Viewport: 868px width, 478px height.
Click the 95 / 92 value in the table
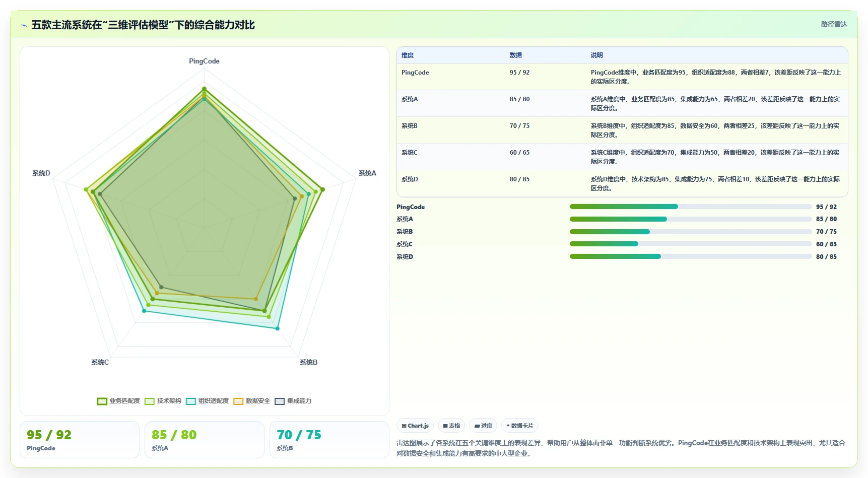(519, 73)
